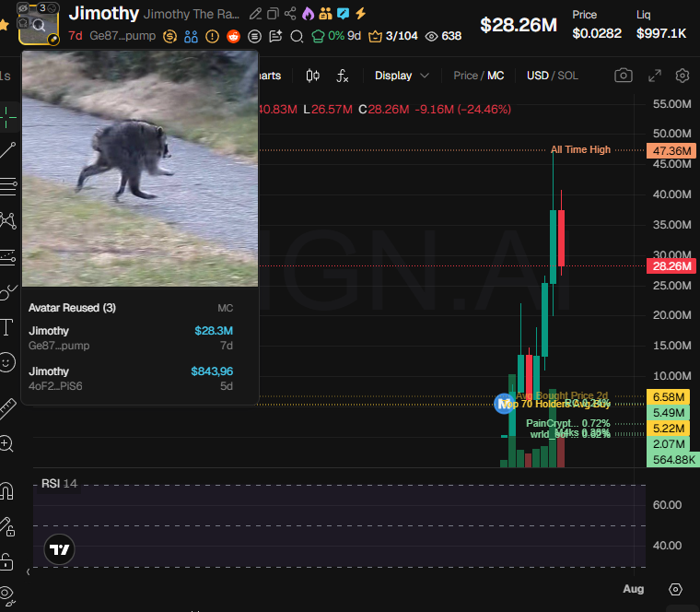Screen dimensions: 700x612
Task: Switch chart currency to USD
Action: (538, 76)
